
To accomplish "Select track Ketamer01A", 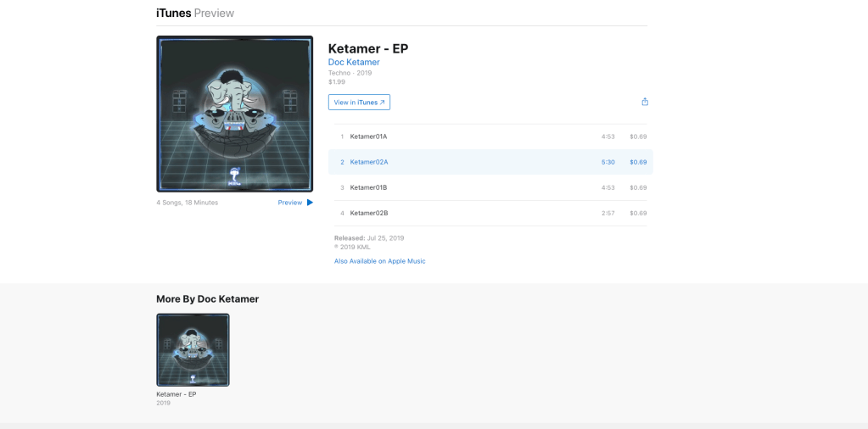I will click(x=490, y=136).
